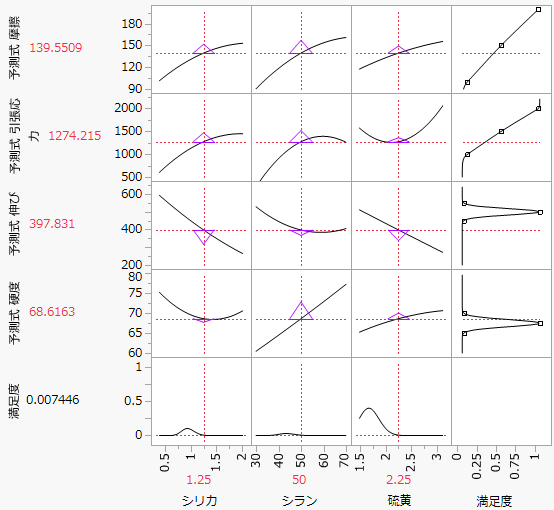Image resolution: width=554 pixels, height=510 pixels.
Task: Click the 伸び predicted value 397.831
Action: (52, 224)
